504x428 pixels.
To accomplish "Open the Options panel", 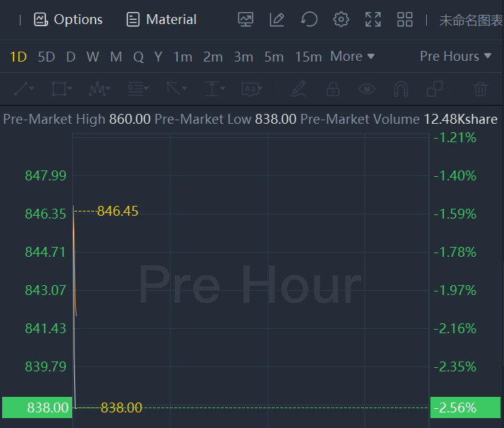I will coord(69,20).
